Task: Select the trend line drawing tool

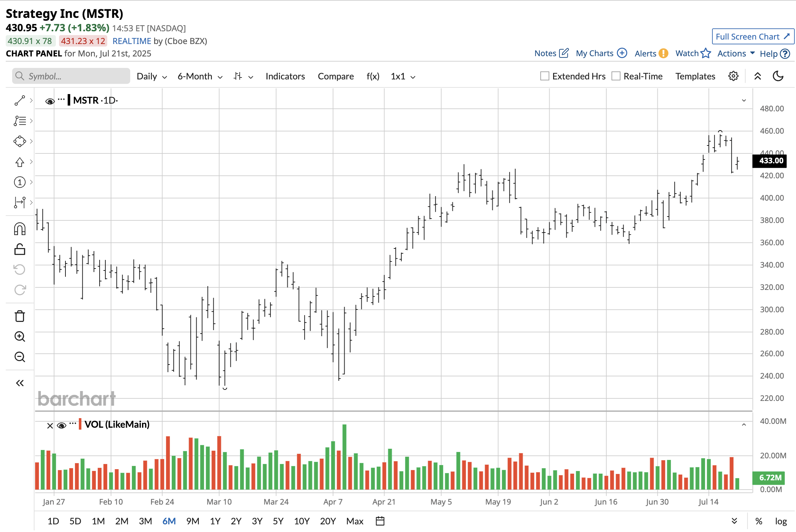Action: [x=20, y=100]
